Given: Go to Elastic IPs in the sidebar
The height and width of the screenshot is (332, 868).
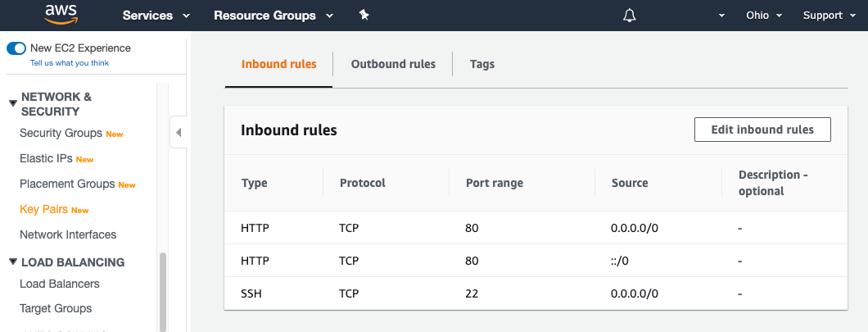Looking at the screenshot, I should pos(46,158).
